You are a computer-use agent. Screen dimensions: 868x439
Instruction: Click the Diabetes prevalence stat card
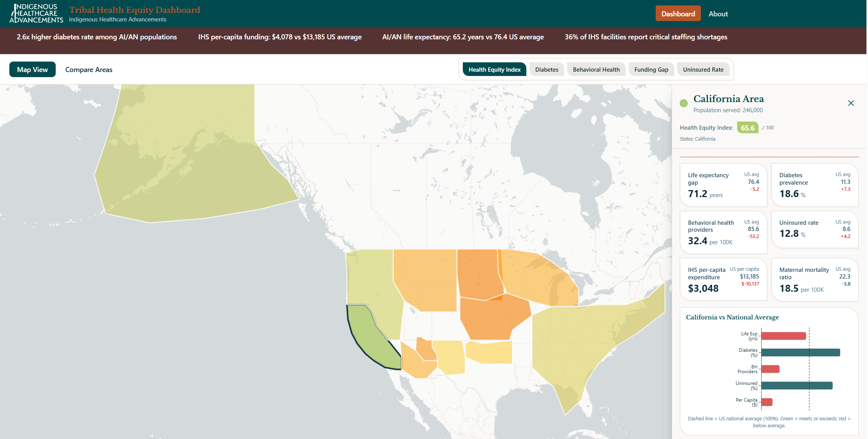click(x=814, y=185)
